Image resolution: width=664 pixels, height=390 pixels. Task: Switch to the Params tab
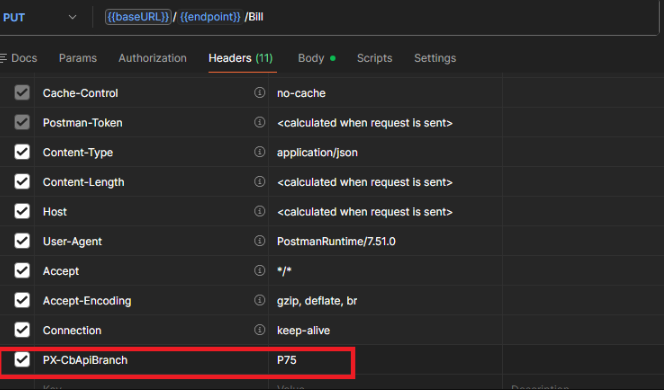(78, 58)
